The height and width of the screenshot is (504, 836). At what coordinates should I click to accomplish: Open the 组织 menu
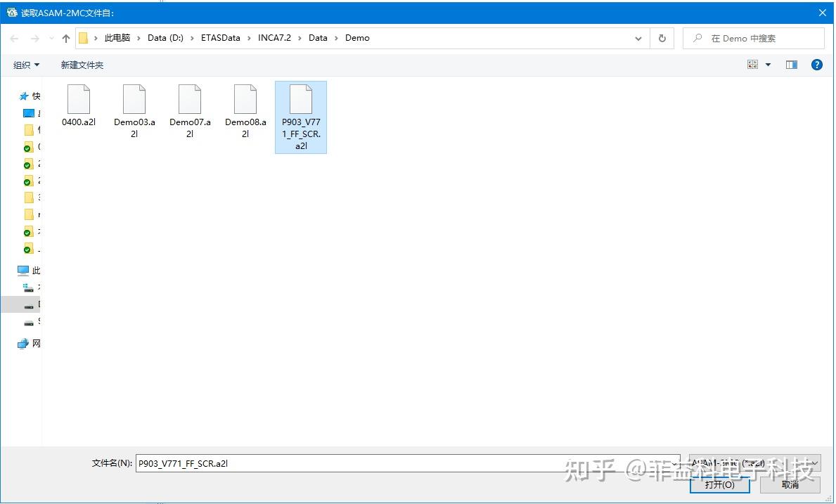(25, 64)
